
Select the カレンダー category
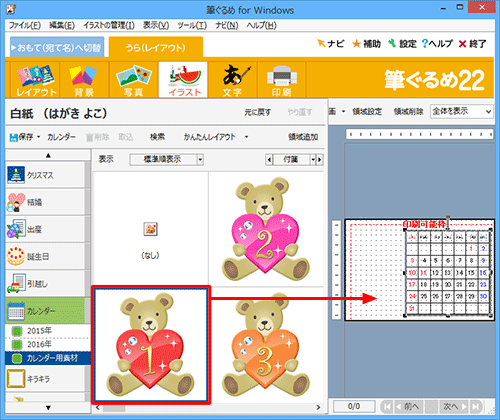pos(45,311)
